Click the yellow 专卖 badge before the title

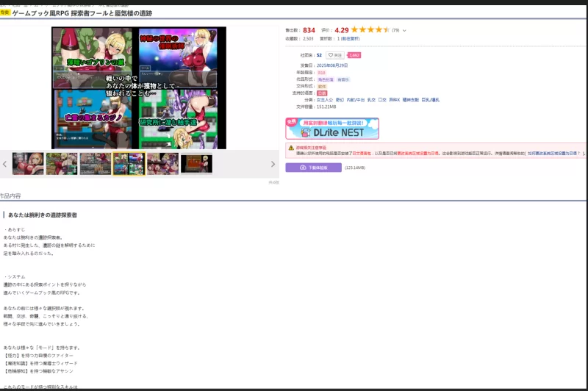[x=5, y=12]
